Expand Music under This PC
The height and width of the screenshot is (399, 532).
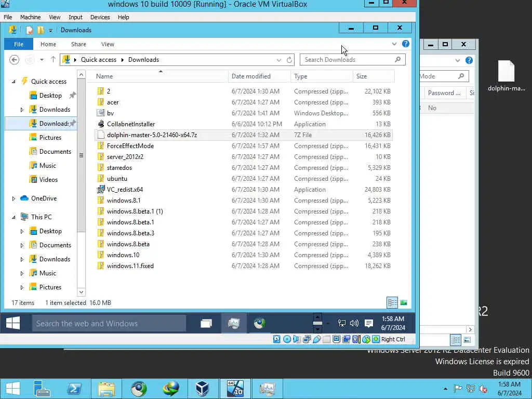pos(22,273)
